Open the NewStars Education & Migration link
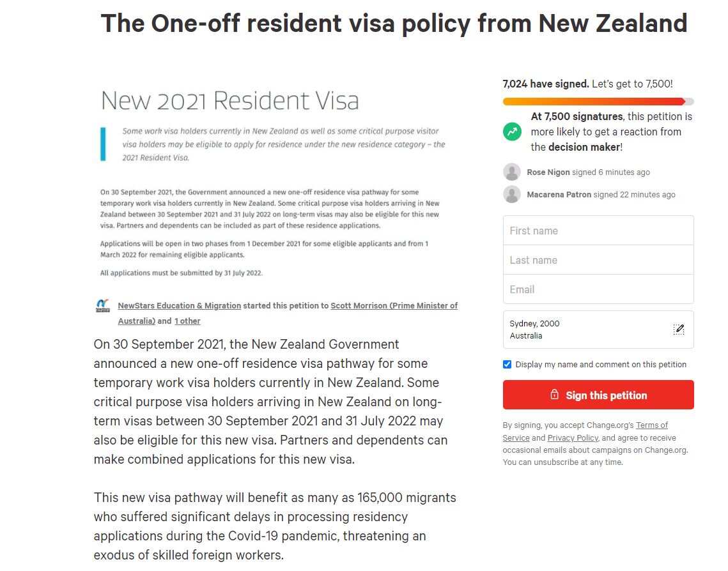Screen dimensions: 728x571 tap(180, 305)
